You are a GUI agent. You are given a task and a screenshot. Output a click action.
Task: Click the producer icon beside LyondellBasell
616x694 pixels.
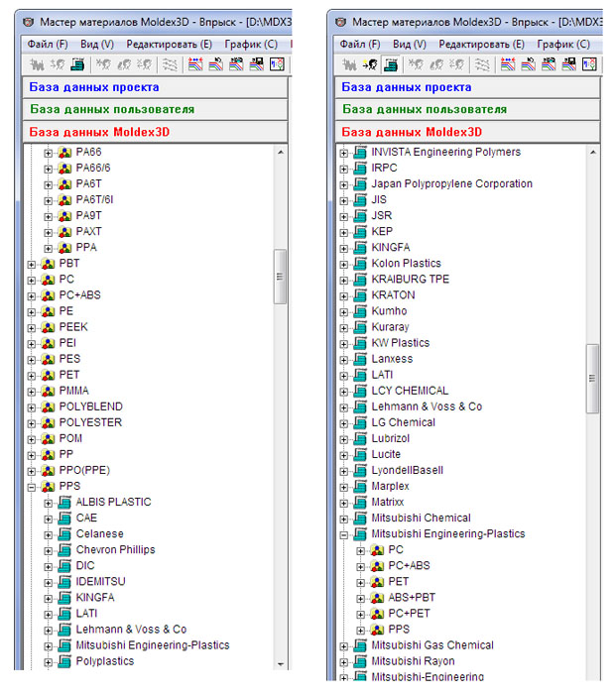(x=360, y=471)
